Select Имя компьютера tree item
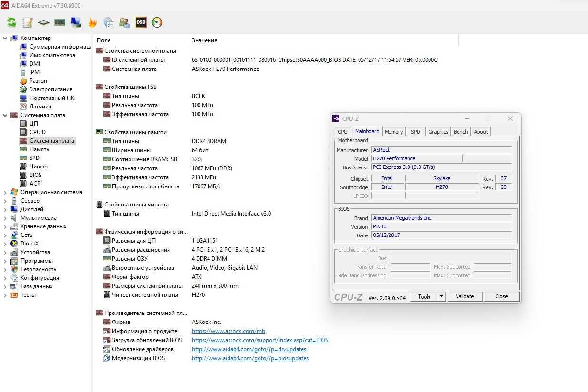 pyautogui.click(x=52, y=55)
